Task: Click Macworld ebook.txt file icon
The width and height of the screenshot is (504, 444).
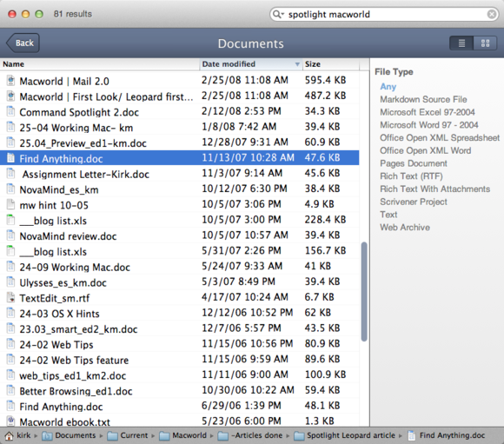Action: click(x=11, y=421)
